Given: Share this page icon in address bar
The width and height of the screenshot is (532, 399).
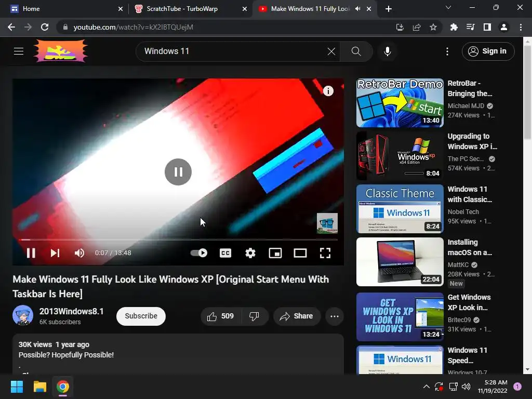Looking at the screenshot, I should [416, 27].
